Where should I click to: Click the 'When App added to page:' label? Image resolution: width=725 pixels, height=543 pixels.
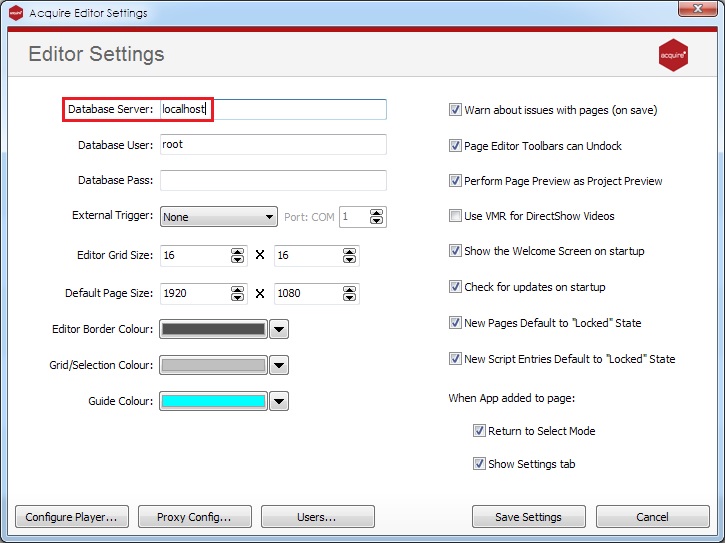512,398
